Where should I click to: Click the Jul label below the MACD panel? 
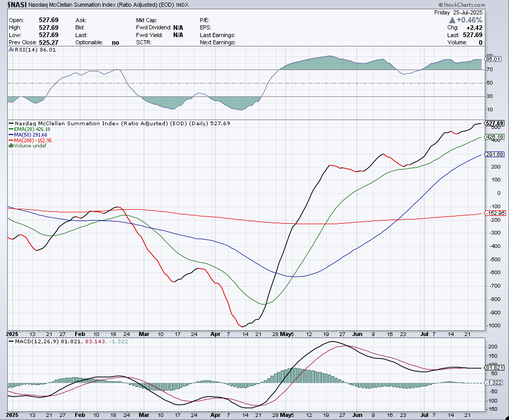pos(424,415)
